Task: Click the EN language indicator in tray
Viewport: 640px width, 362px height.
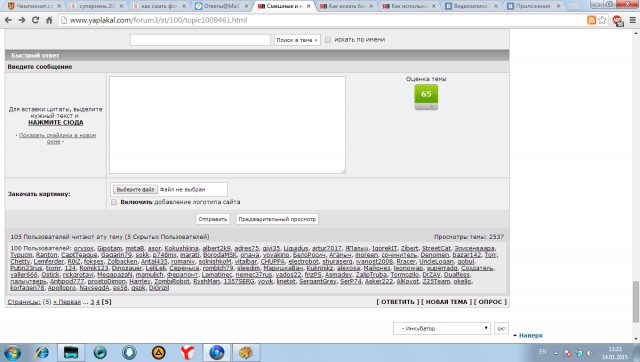Action: point(542,352)
